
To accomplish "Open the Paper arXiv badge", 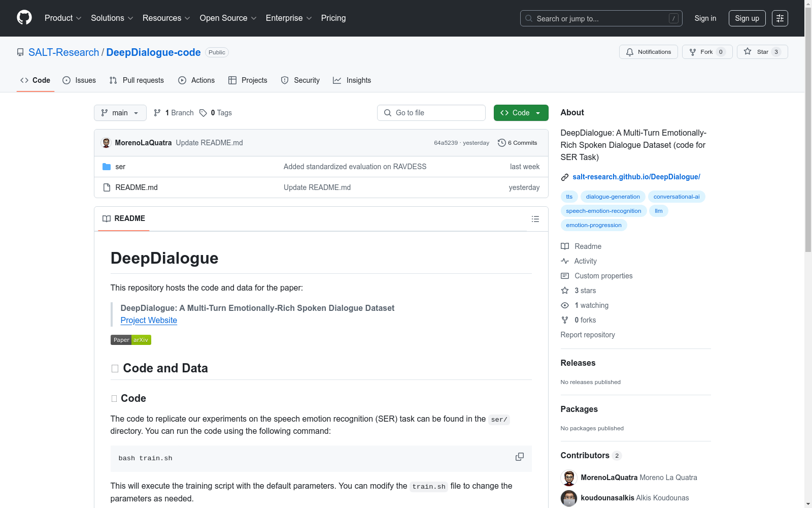I will tap(131, 340).
